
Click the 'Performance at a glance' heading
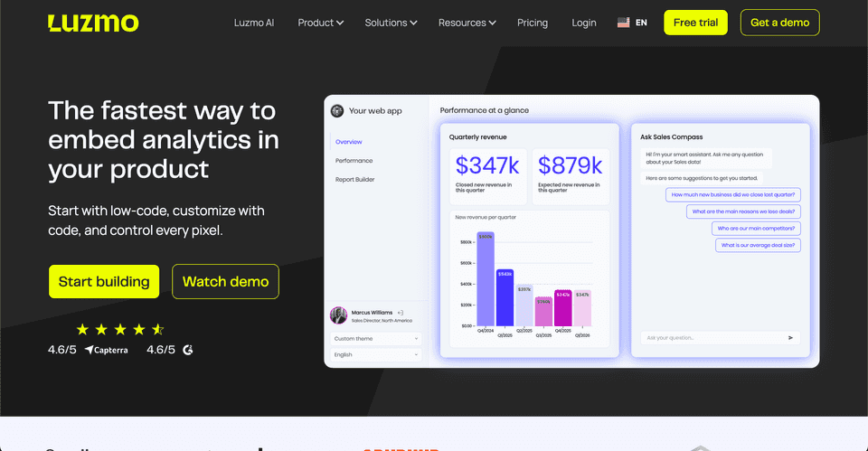(485, 110)
